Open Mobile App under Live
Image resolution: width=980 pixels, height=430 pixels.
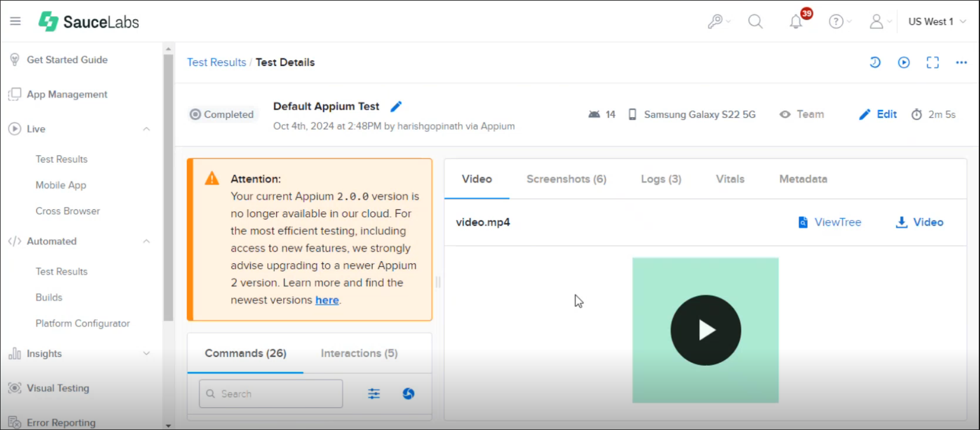click(61, 185)
